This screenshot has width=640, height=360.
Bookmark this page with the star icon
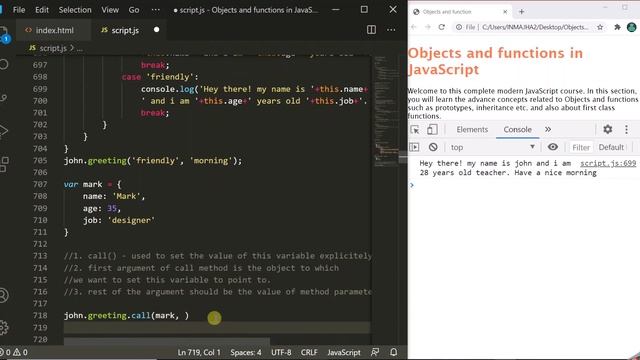coord(600,27)
